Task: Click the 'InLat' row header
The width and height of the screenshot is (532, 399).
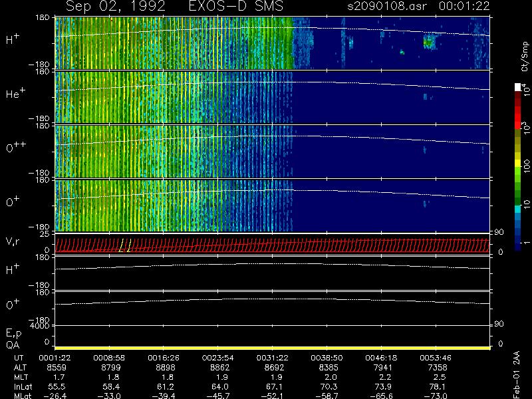Action: point(23,386)
